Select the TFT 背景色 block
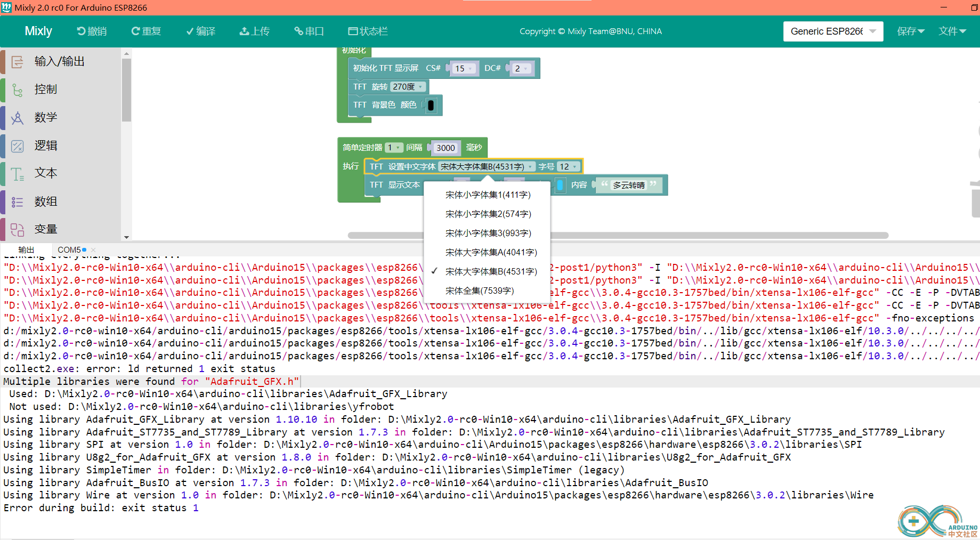 (384, 105)
